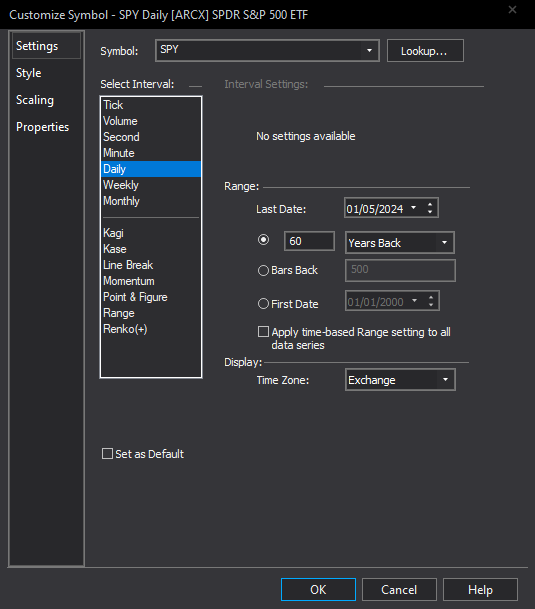
Task: Select Kase chart type
Action: click(151, 249)
